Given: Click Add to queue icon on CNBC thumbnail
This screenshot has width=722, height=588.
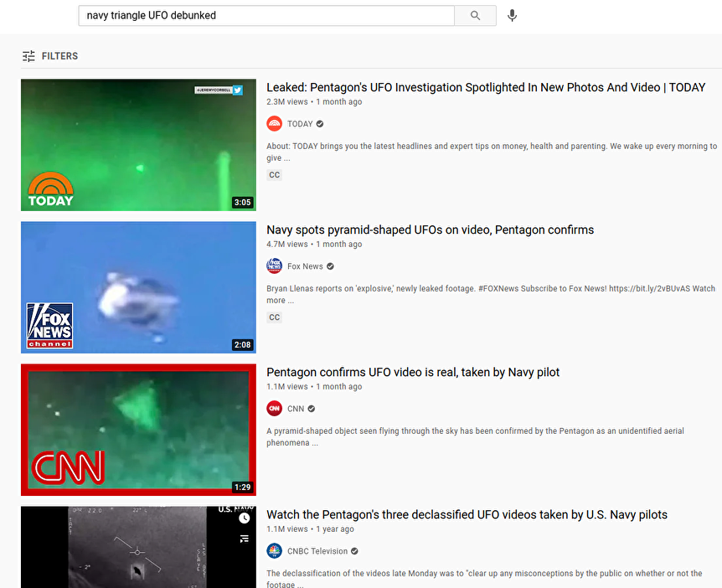Looking at the screenshot, I should coord(244,539).
